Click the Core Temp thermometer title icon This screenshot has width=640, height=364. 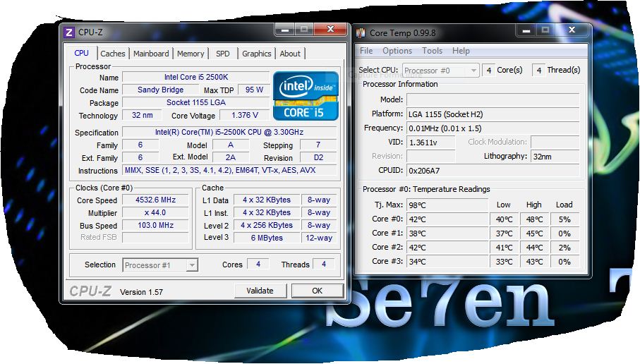coord(361,33)
